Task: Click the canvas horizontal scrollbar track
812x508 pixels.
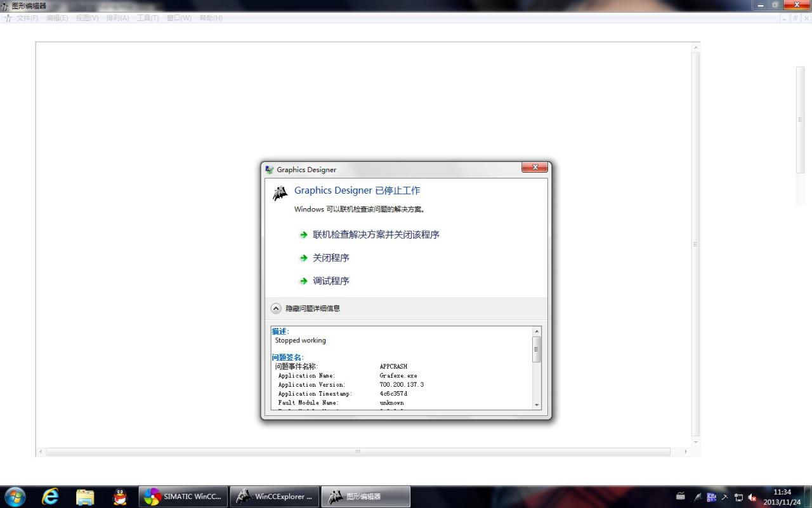Action: pos(362,451)
